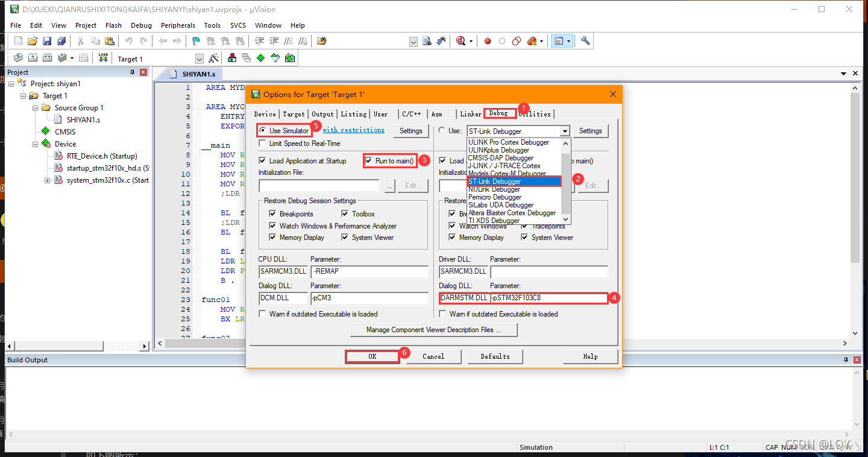This screenshot has width=868, height=457.
Task: Click the debugger list vertical scrollbar
Action: click(x=565, y=181)
